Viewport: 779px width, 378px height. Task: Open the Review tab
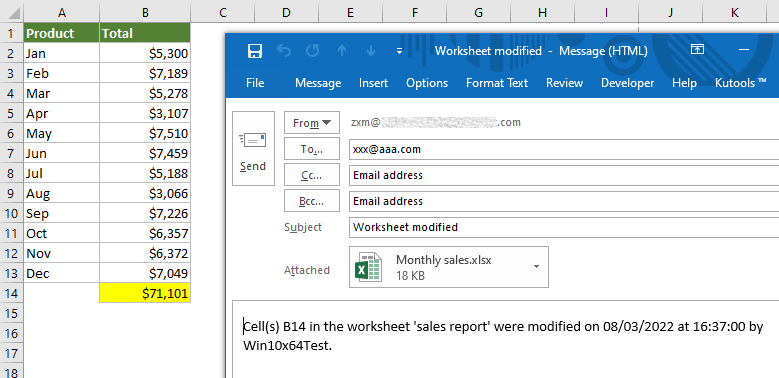pos(564,83)
